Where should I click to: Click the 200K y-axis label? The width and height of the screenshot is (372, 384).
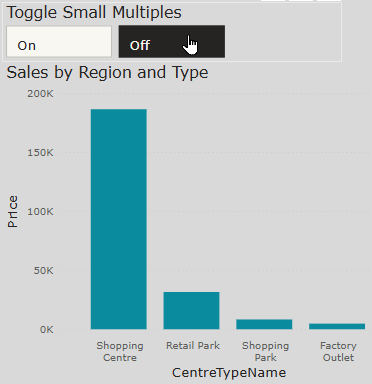tap(40, 94)
